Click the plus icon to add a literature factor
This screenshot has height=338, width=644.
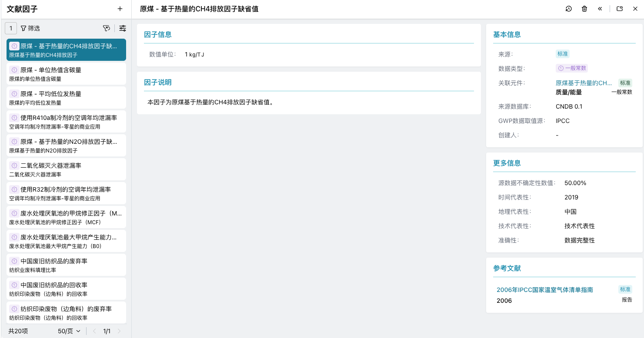coord(120,9)
